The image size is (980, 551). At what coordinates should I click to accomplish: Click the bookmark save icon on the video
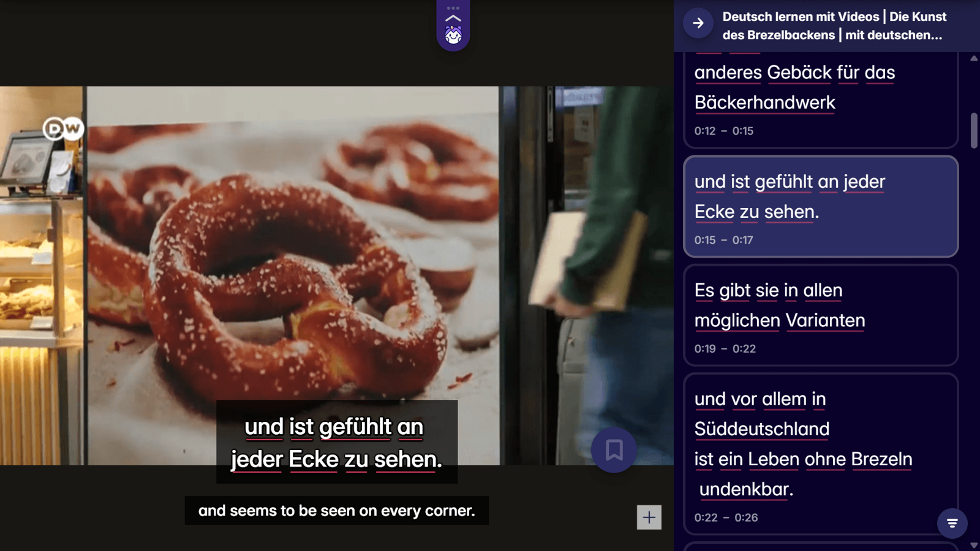click(613, 450)
